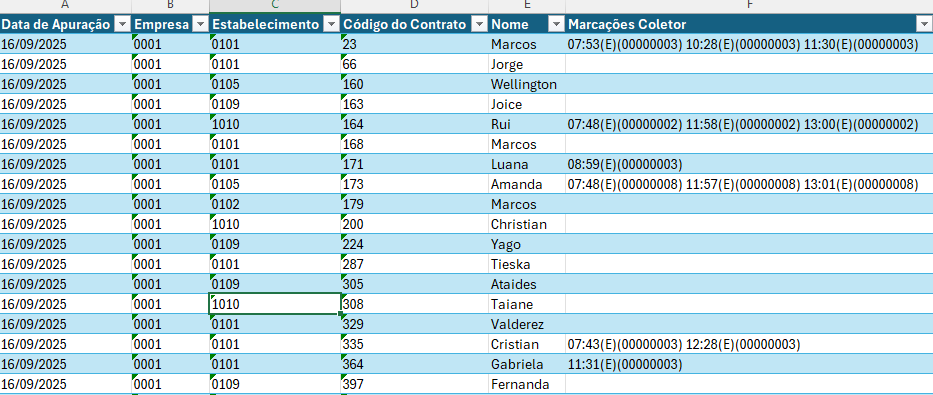Open the Marcações Coletor filter dropdown
This screenshot has height=395, width=933.
click(925, 24)
